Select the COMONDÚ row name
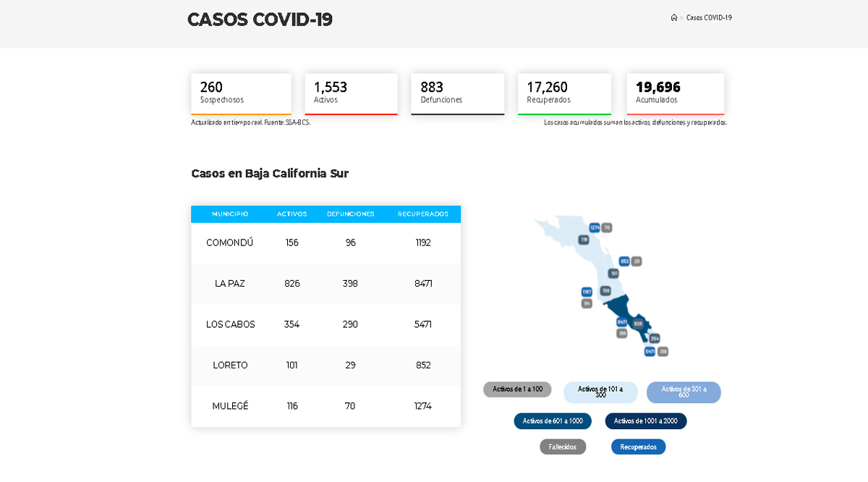This screenshot has width=868, height=482. 230,242
